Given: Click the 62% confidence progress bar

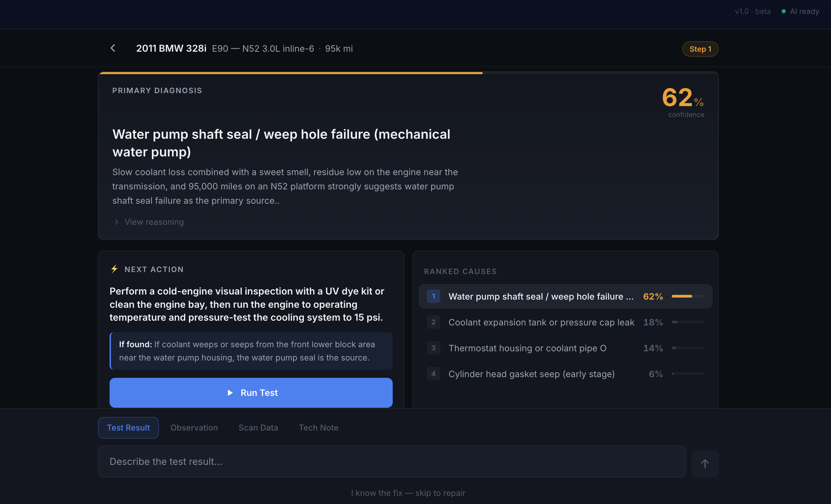Looking at the screenshot, I should pyautogui.click(x=687, y=296).
